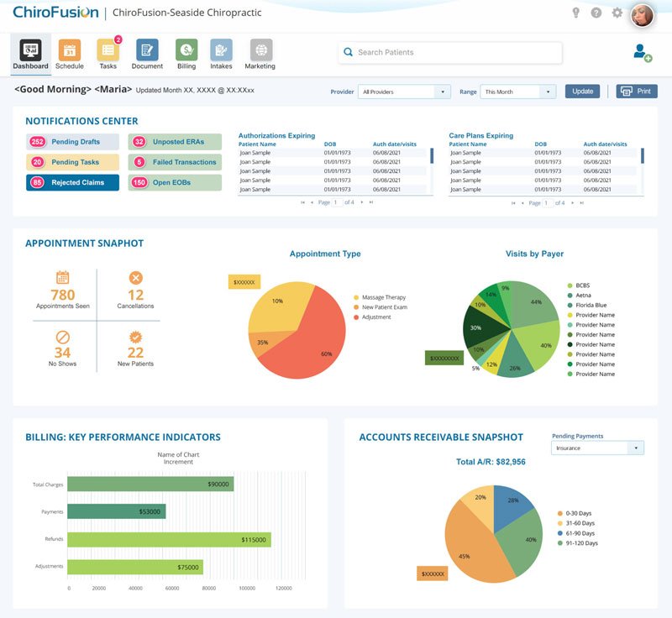
Task: Click the add patient icon near search bar
Action: pos(640,51)
